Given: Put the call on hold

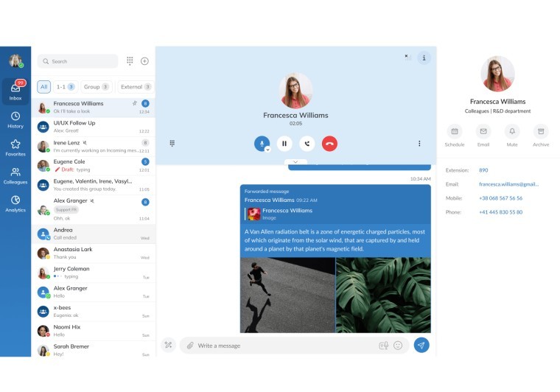Looking at the screenshot, I should pos(284,144).
